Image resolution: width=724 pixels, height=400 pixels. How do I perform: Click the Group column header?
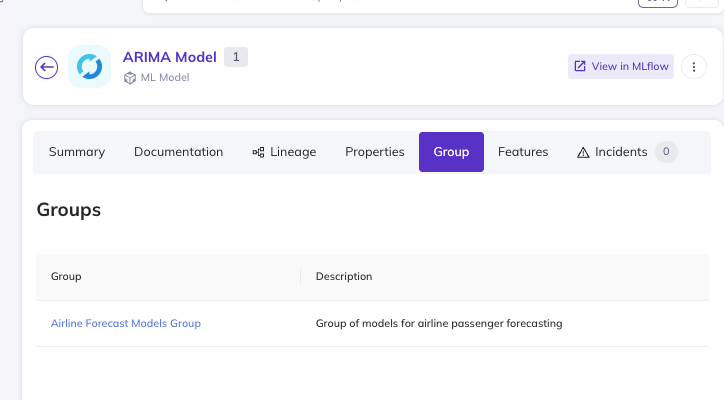click(66, 276)
